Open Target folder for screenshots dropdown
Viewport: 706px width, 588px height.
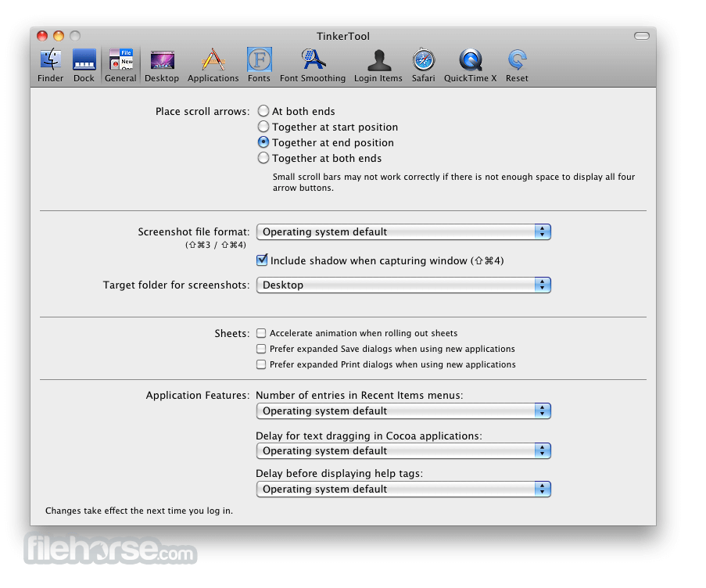point(403,285)
